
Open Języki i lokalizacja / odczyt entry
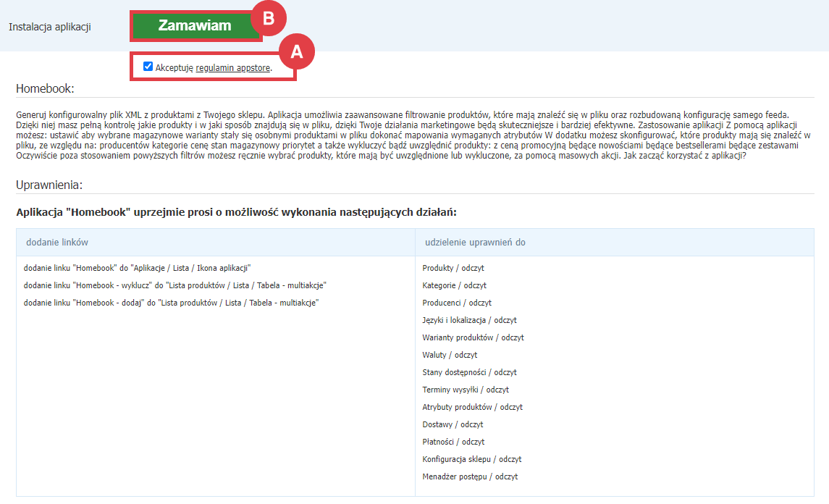[468, 320]
